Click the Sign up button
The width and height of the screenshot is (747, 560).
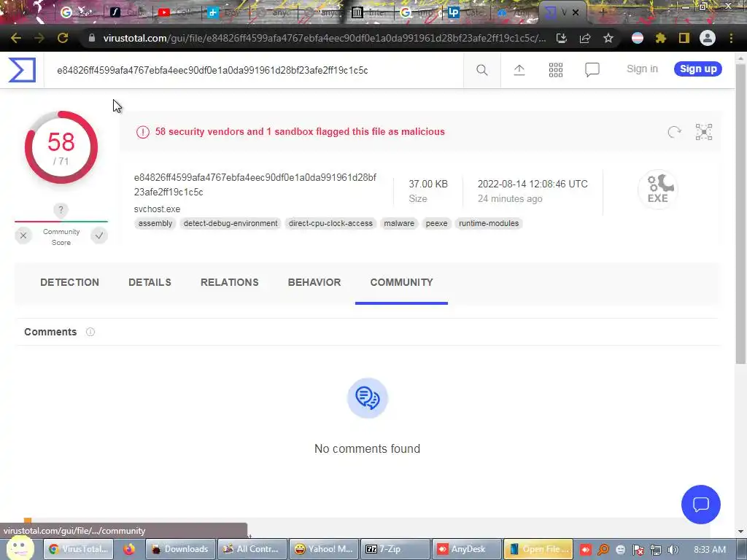click(698, 69)
